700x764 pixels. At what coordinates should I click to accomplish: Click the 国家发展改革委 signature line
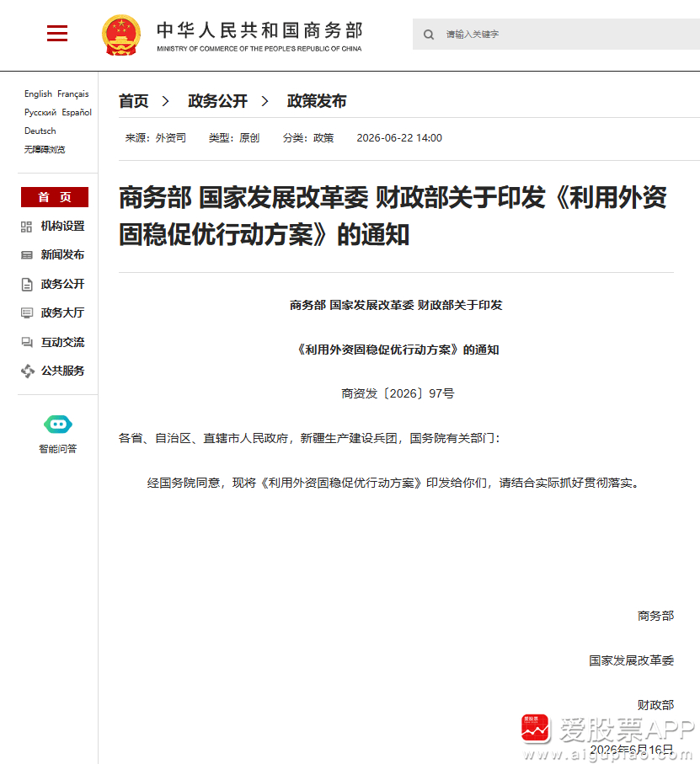click(631, 660)
